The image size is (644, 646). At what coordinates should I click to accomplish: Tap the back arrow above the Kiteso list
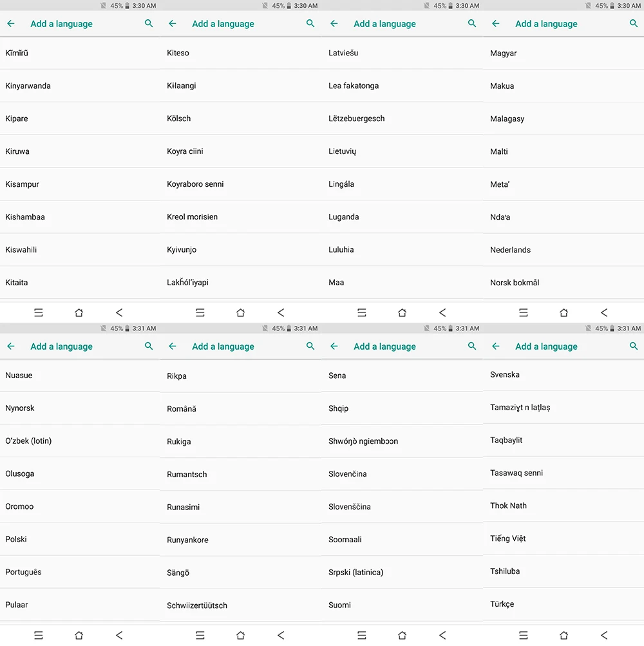tap(173, 23)
